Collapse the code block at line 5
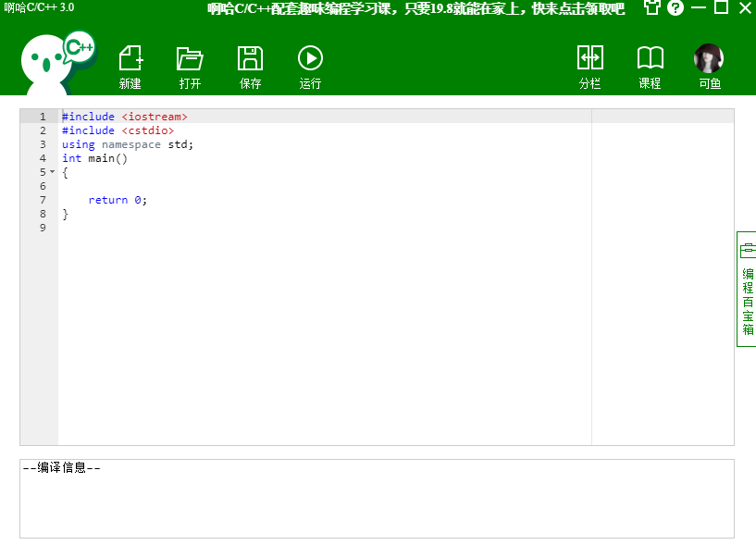Image resolution: width=756 pixels, height=545 pixels. (x=52, y=171)
